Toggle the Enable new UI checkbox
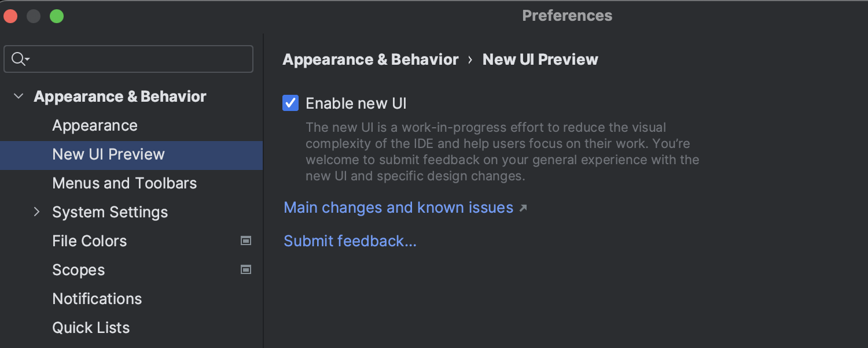This screenshot has width=868, height=348. tap(290, 103)
